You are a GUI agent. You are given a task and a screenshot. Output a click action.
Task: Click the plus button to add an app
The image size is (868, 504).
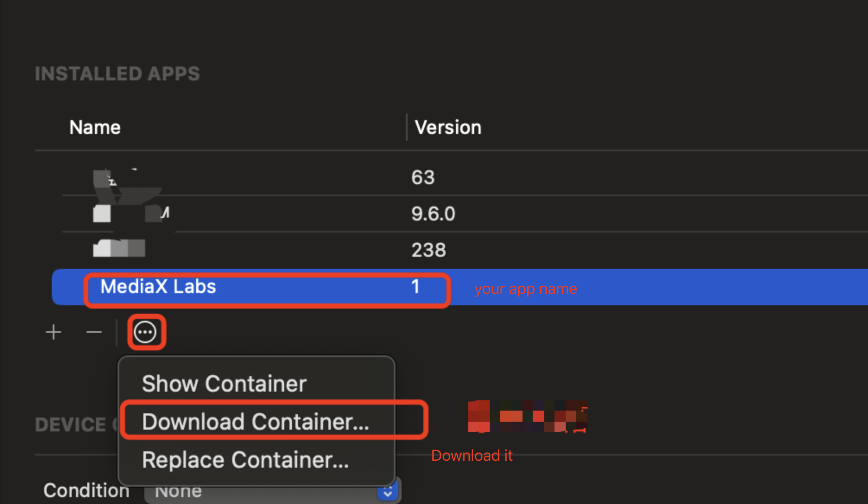(x=54, y=332)
